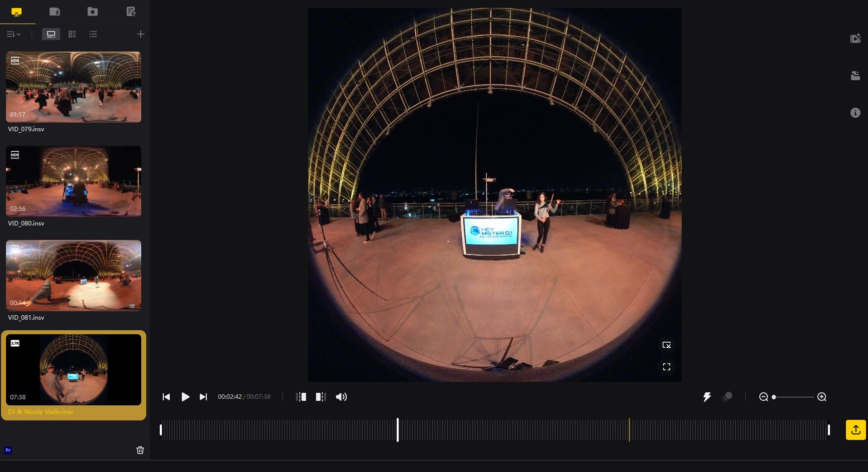The image size is (868, 472).
Task: Show file information panel
Action: 855,113
